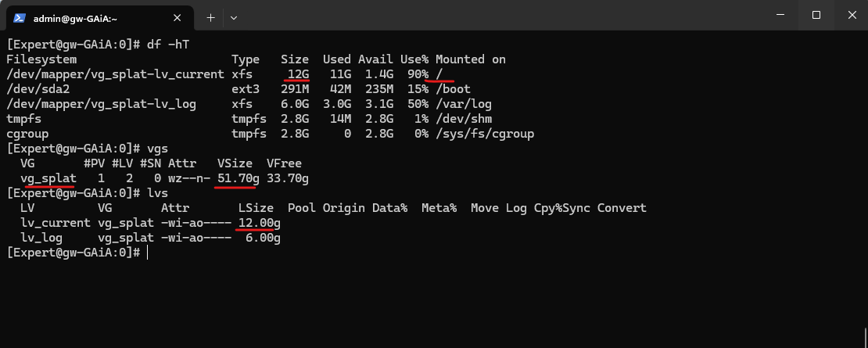Click the vg_splat volume group name
The width and height of the screenshot is (868, 348).
[x=48, y=178]
